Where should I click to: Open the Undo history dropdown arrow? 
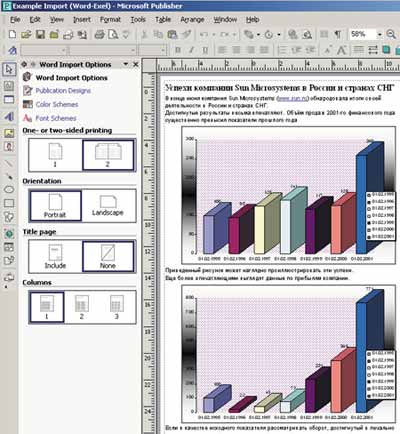pos(214,34)
